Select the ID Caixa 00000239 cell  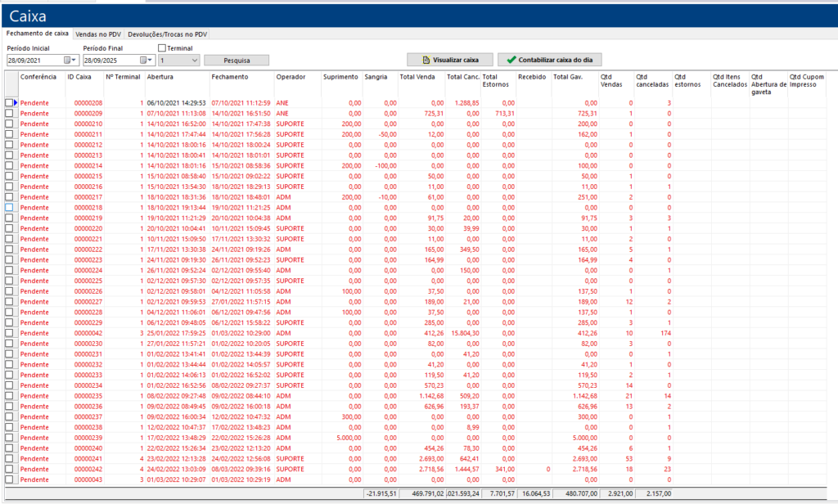pyautogui.click(x=88, y=438)
